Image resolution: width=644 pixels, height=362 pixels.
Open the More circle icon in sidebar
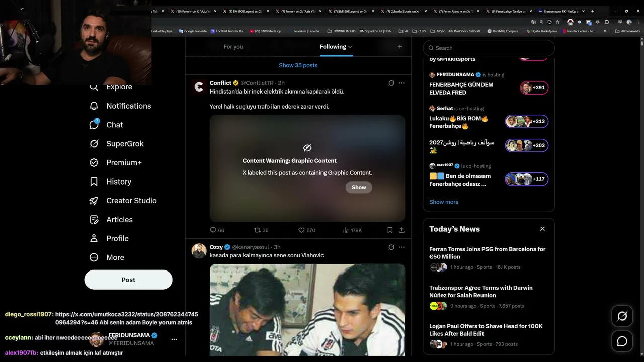point(94,257)
